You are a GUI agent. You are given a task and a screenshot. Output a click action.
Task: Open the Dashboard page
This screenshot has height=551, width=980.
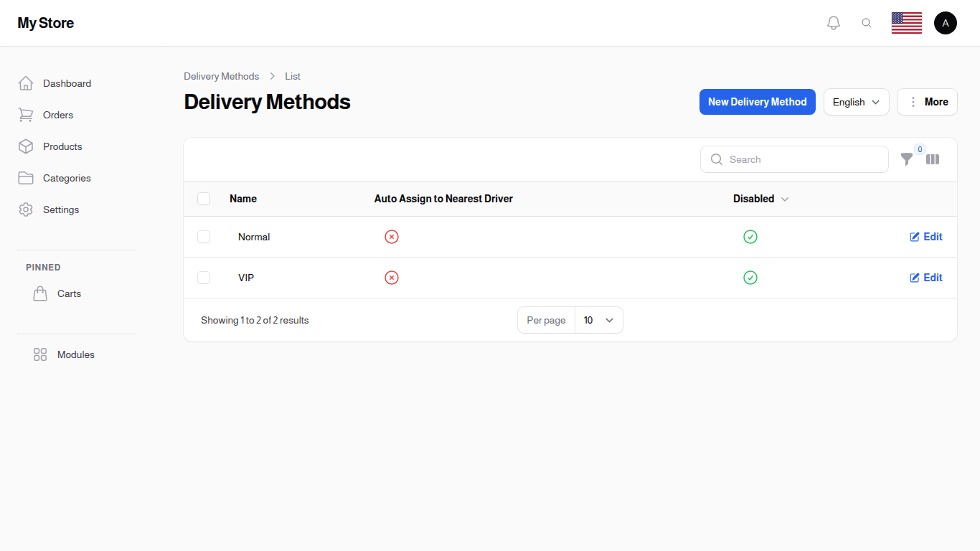(x=67, y=83)
